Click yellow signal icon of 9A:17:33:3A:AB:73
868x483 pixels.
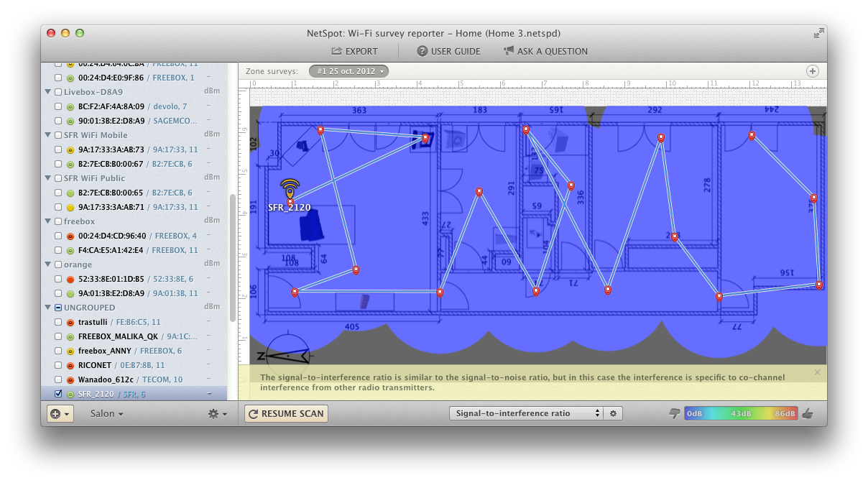[70, 149]
